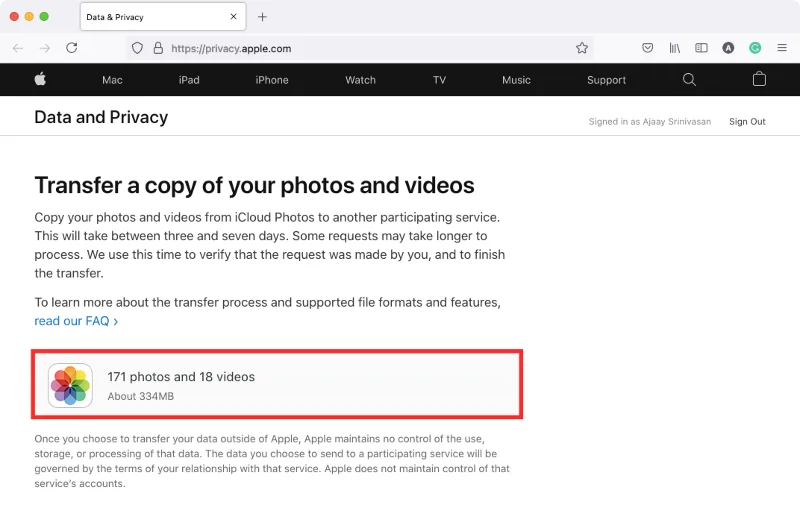Click the padlock site info icon
The image size is (800, 505).
coord(158,48)
